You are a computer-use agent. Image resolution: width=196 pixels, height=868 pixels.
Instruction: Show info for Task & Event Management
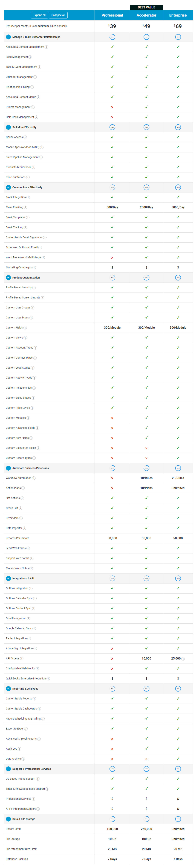(x=39, y=67)
